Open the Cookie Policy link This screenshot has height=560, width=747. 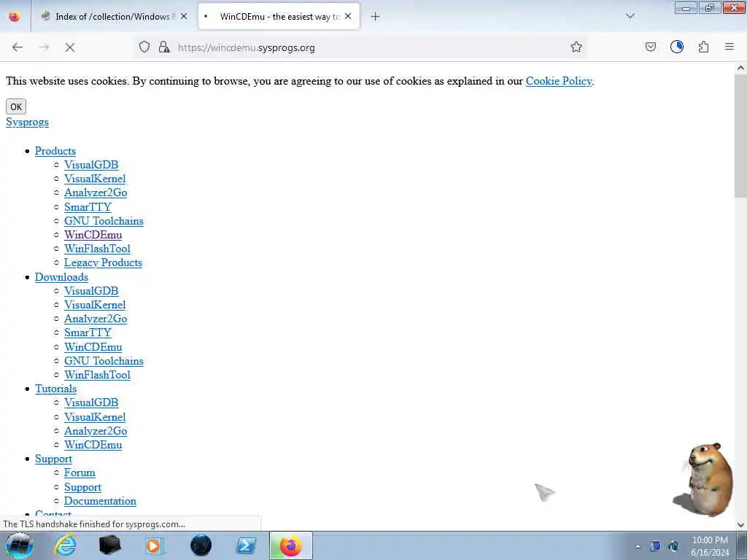pos(559,81)
